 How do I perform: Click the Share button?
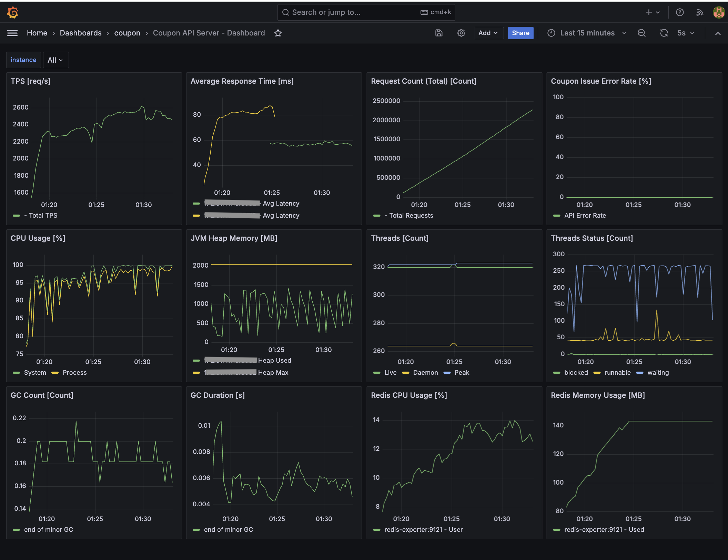pyautogui.click(x=520, y=33)
